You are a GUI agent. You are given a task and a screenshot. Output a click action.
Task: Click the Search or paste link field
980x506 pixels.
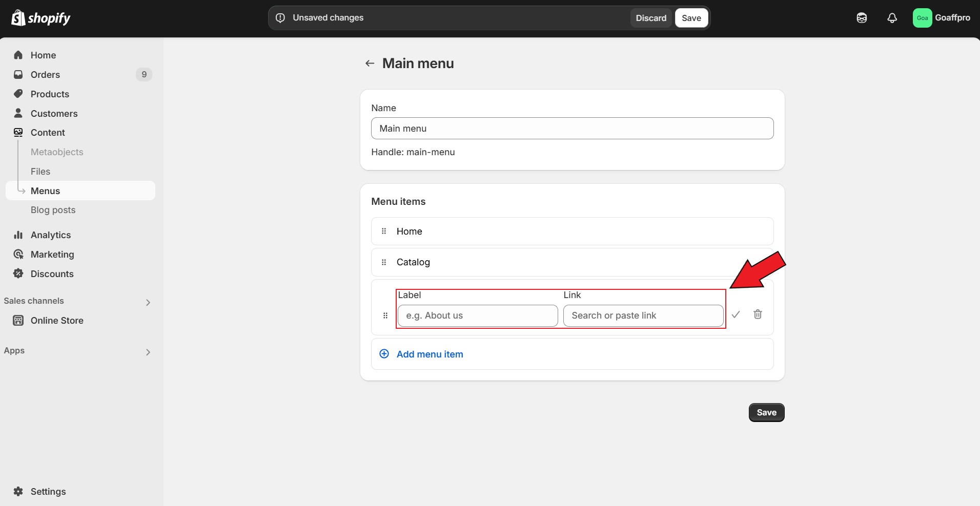[x=643, y=316]
